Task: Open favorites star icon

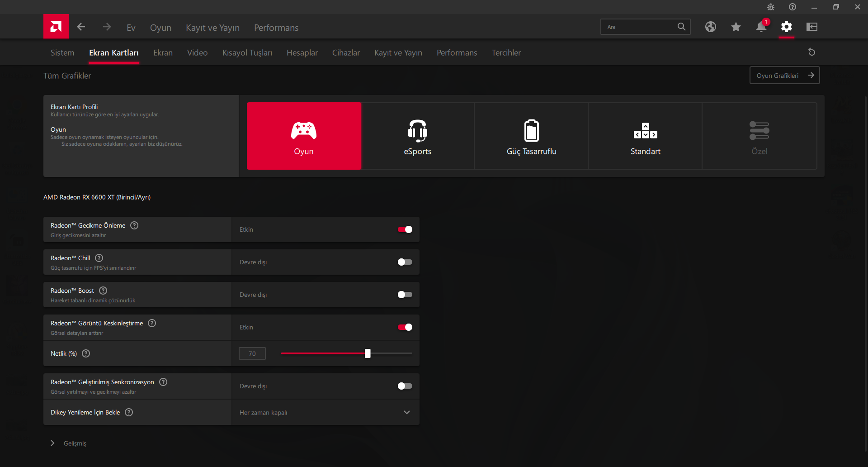Action: [736, 27]
